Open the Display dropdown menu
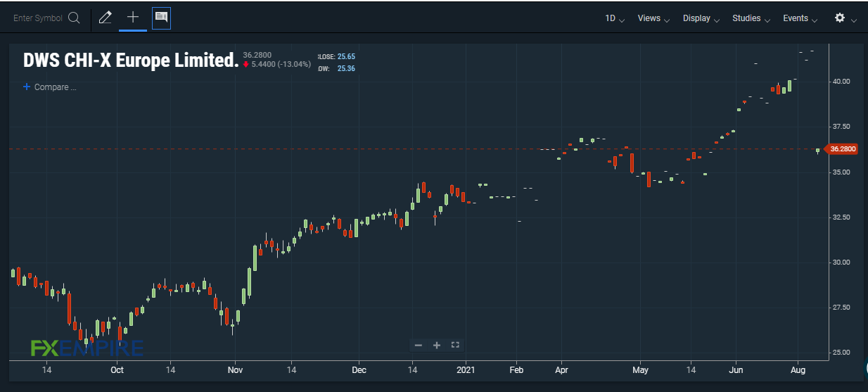This screenshot has width=868, height=392. click(701, 18)
